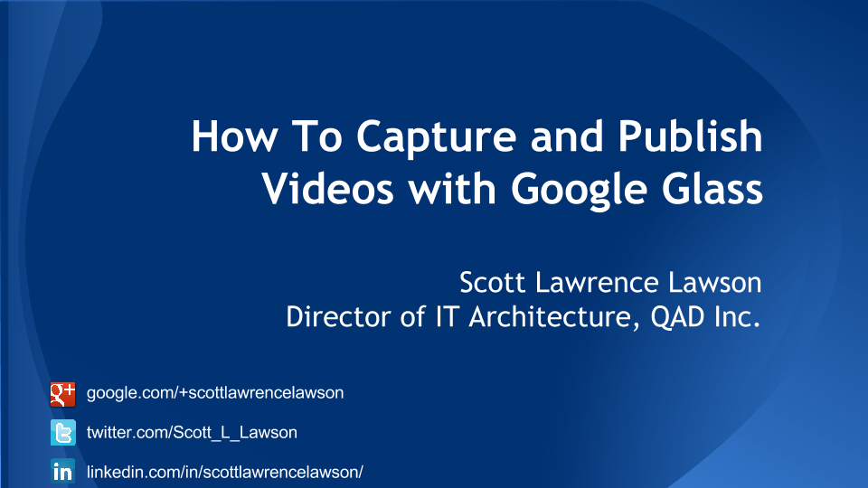Open the twitter.com/Scott_L_Lawson link
The height and width of the screenshot is (488, 868).
pos(192,432)
